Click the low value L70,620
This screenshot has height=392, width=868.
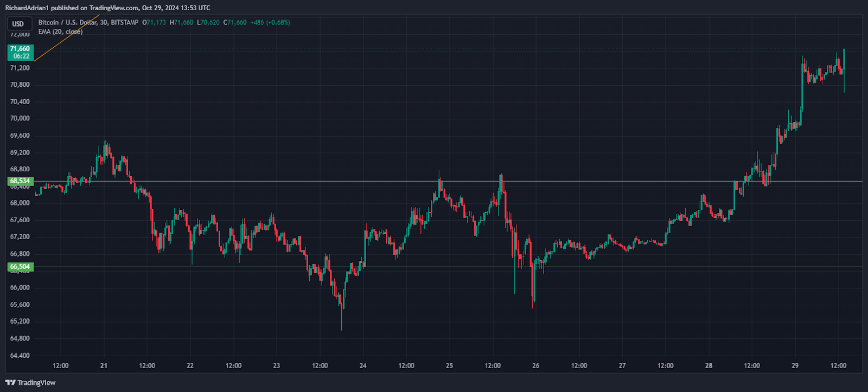(x=208, y=22)
